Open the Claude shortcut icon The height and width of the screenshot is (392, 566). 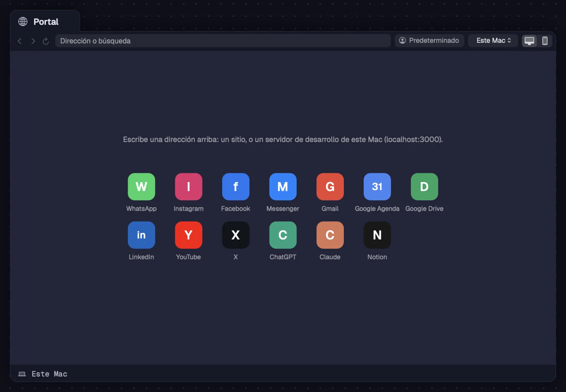tap(330, 235)
